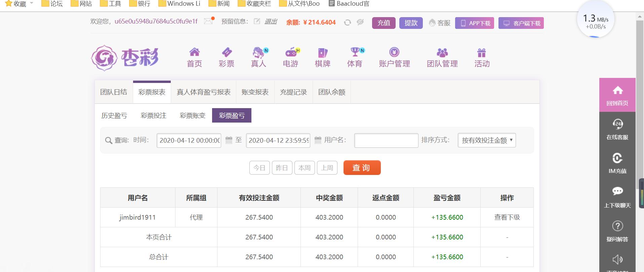The height and width of the screenshot is (272, 644).
Task: Click the 充值 recharge button
Action: click(x=384, y=23)
